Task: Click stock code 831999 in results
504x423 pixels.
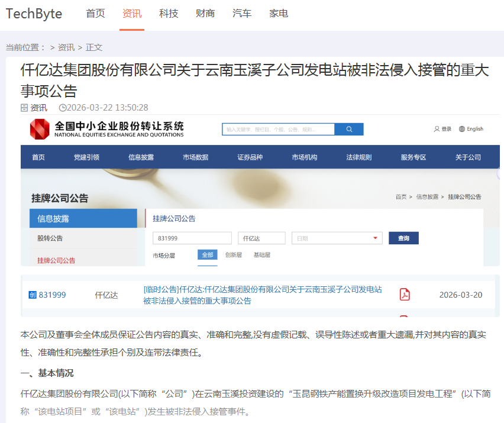Action: point(53,295)
